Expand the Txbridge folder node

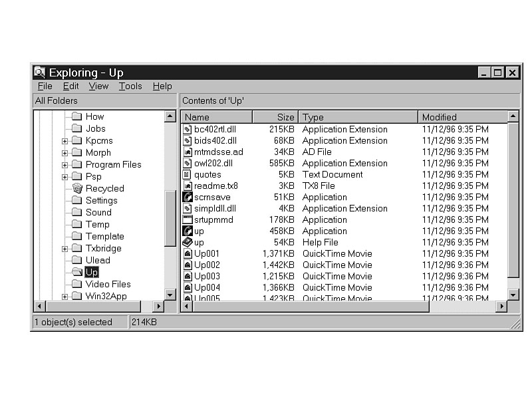pyautogui.click(x=65, y=249)
